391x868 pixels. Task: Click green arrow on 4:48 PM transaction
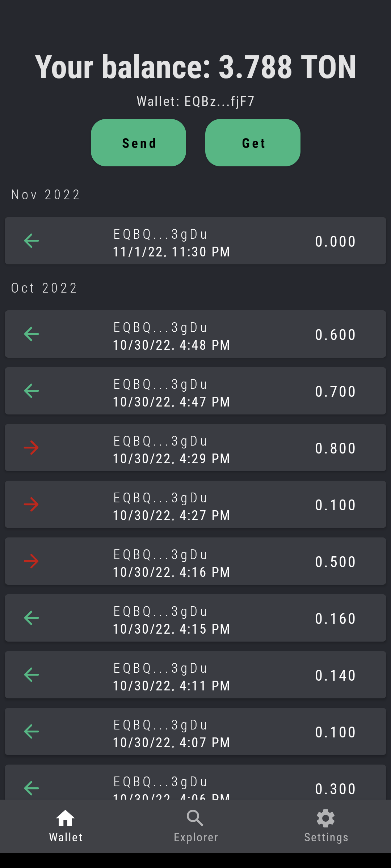point(31,334)
